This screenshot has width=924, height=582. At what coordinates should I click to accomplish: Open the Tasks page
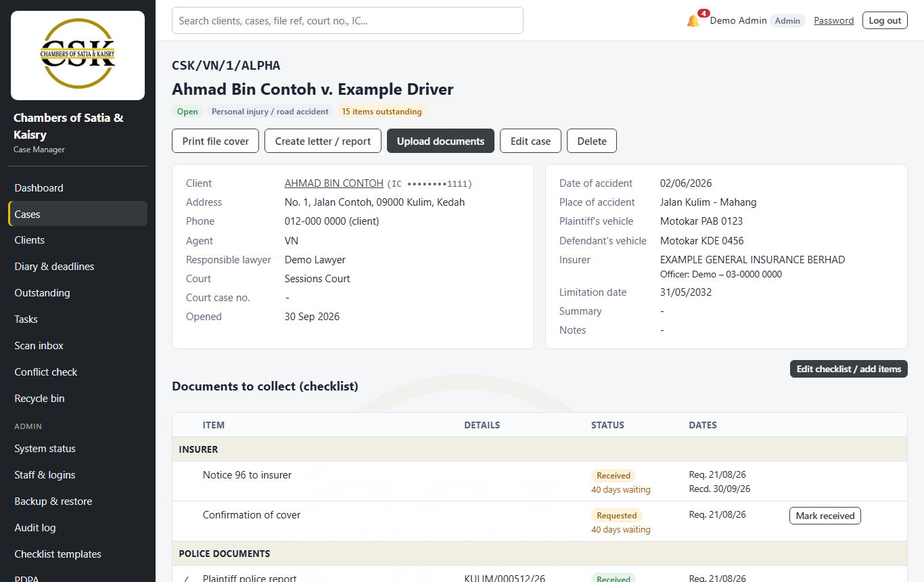pos(78,319)
